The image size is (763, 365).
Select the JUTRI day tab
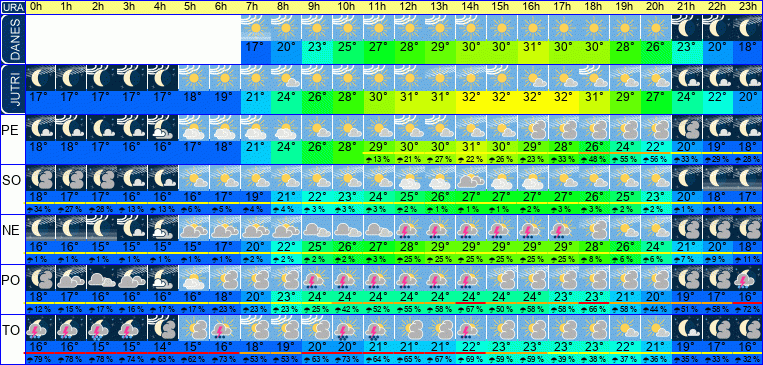coord(13,90)
